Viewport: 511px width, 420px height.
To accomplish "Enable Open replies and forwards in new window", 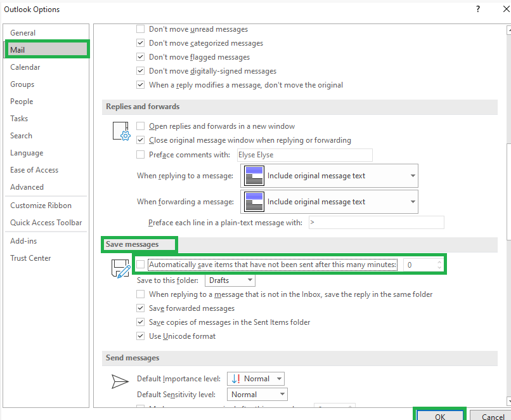I will click(141, 126).
